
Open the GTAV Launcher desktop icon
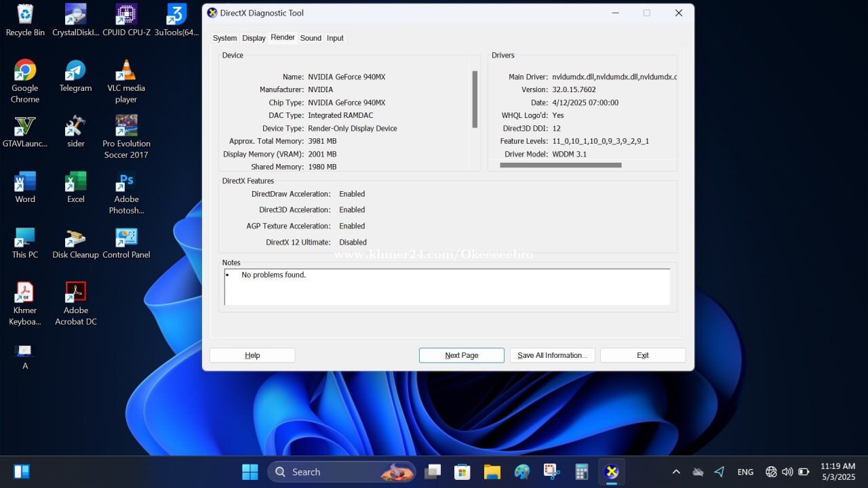(x=25, y=131)
